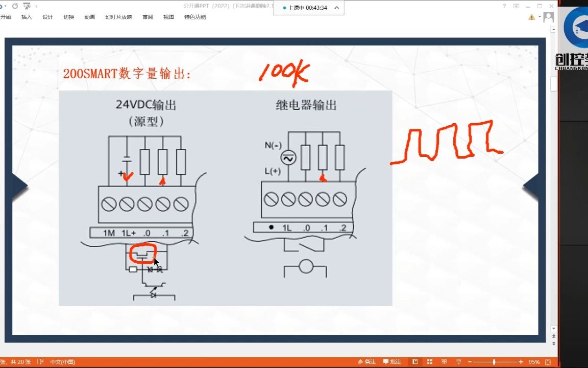Click the 95% zoom percentage button

pos(534,361)
